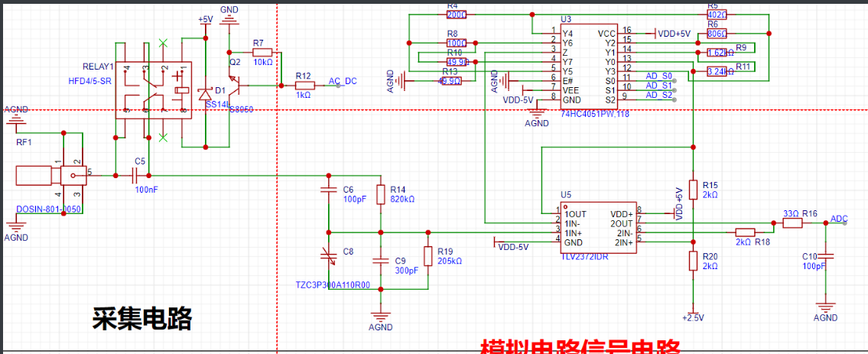Screen dimensions: 868x354
Task: Select the U5 op-amp chip body
Action: 597,228
